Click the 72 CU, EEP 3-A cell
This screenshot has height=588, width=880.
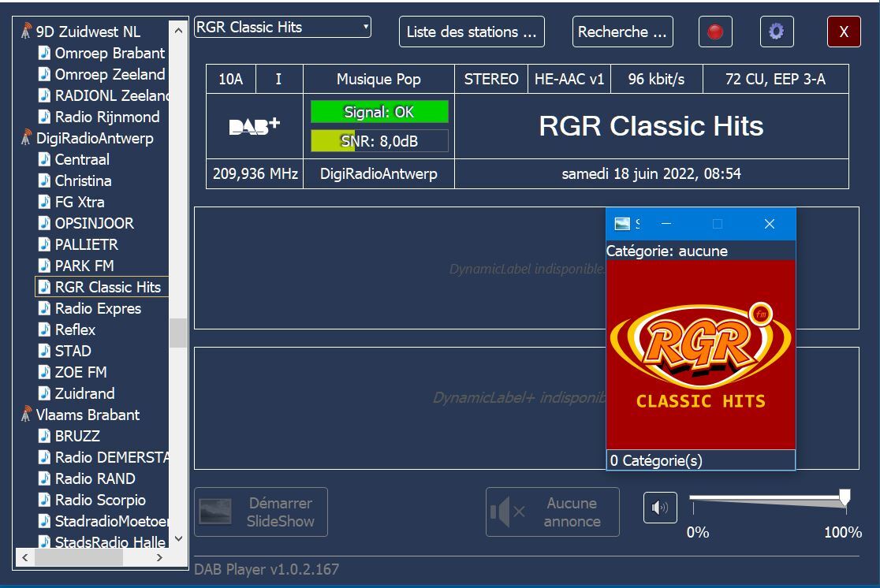pyautogui.click(x=776, y=79)
